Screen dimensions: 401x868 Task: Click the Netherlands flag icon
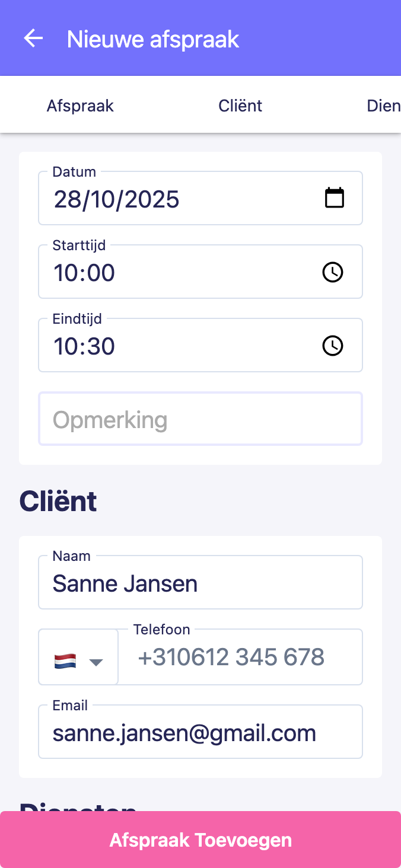[65, 661]
